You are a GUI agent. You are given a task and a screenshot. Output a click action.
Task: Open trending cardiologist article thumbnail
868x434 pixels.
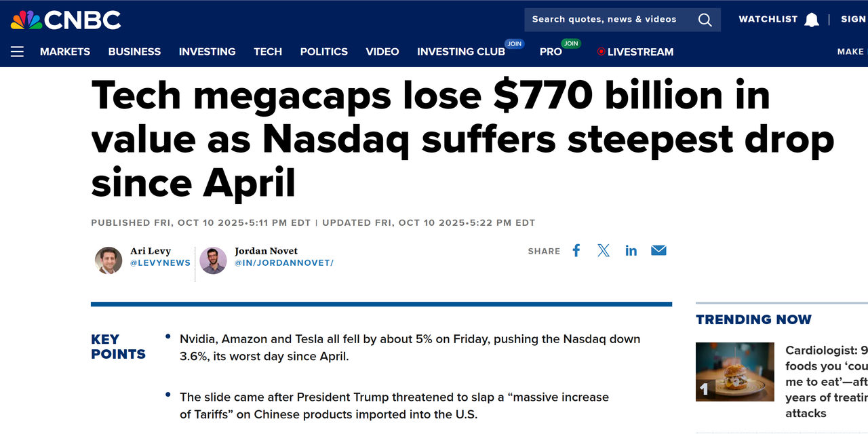pyautogui.click(x=735, y=372)
